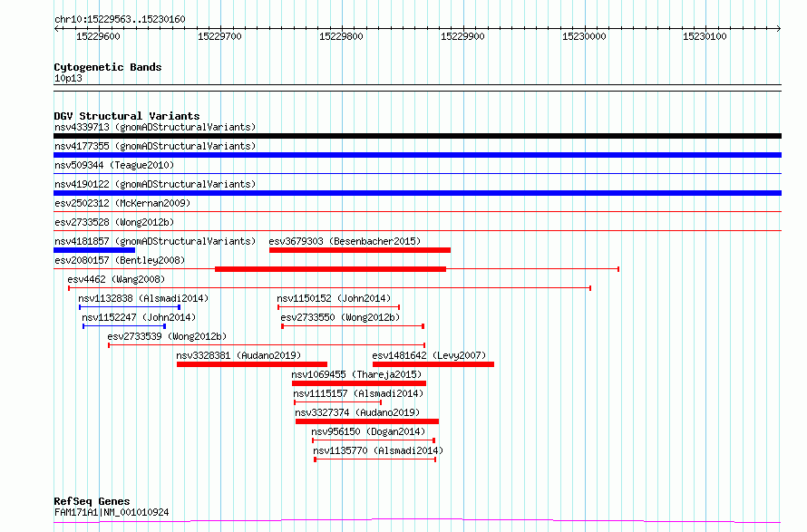Open variant nsv4177355 label

(155, 146)
